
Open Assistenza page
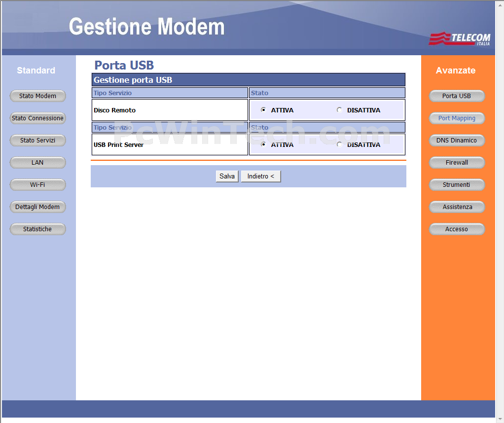click(457, 207)
